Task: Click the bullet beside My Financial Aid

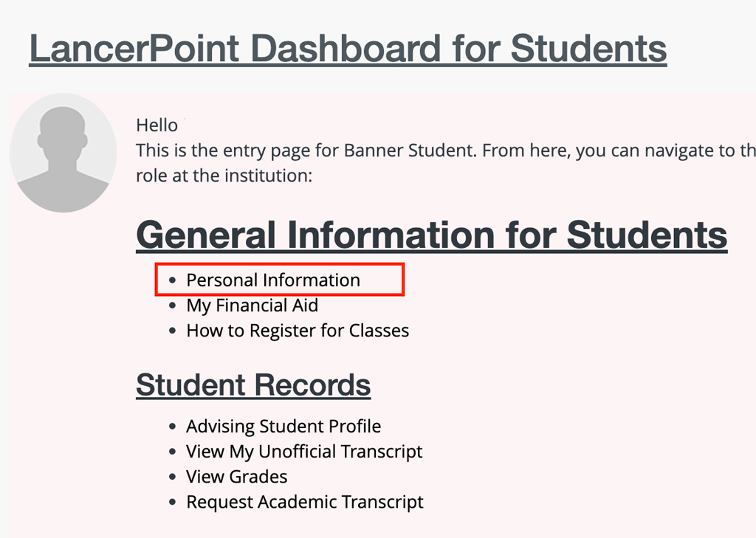Action: click(173, 306)
